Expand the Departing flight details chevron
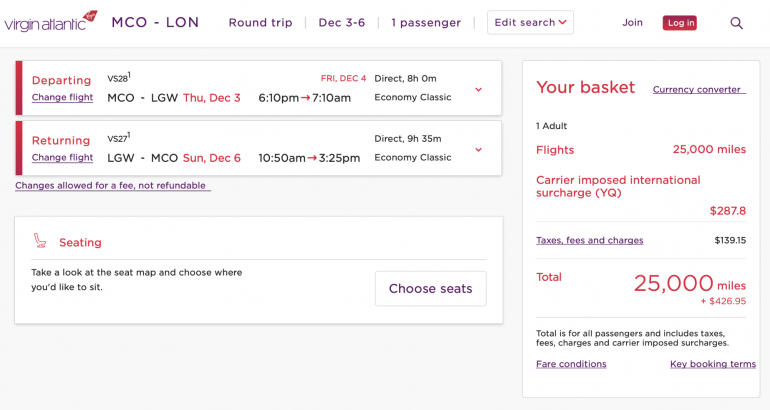Viewport: 770px width, 410px height. point(479,90)
